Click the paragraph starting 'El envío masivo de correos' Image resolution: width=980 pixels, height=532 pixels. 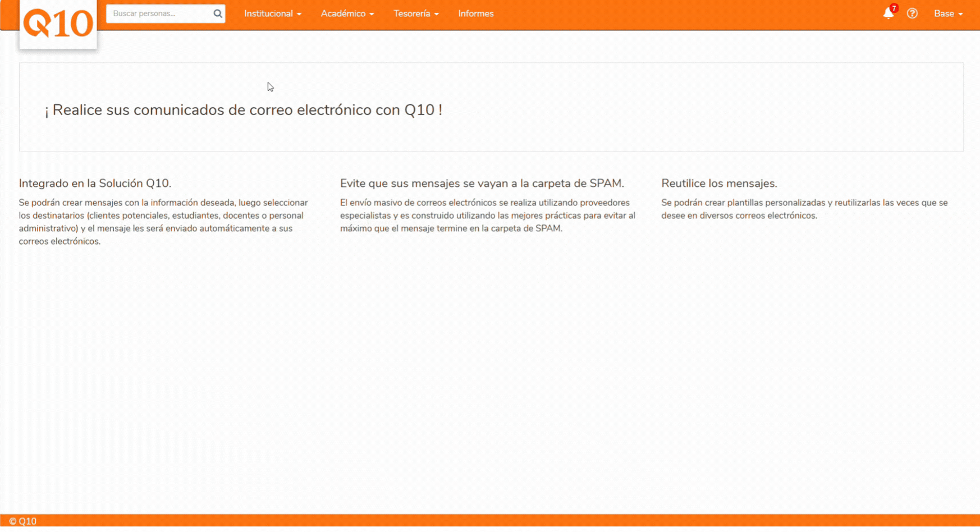tap(488, 215)
